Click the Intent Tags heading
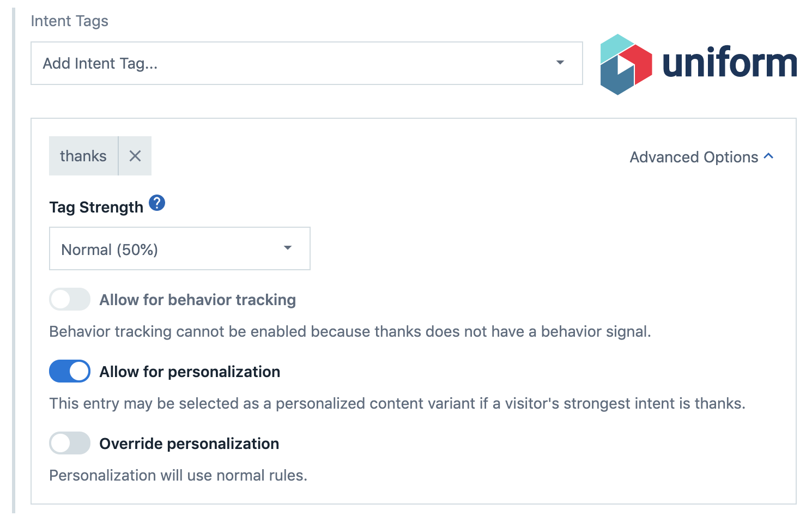 click(70, 21)
